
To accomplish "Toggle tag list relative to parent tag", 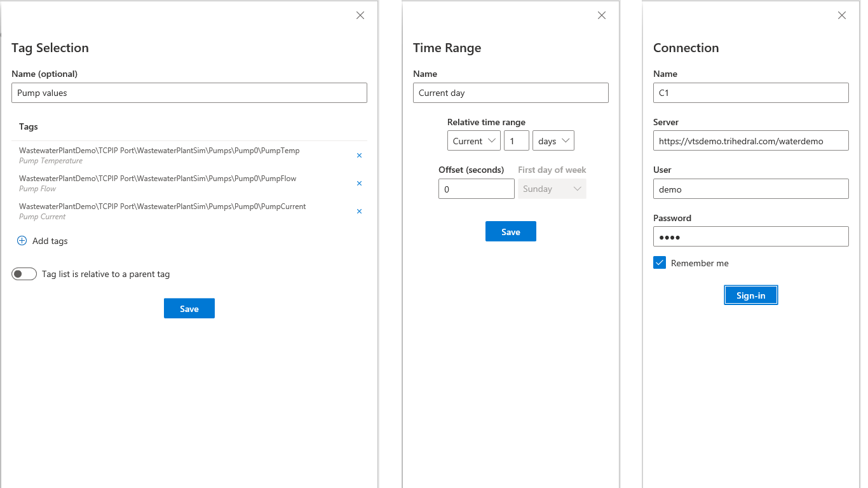I will click(x=24, y=274).
